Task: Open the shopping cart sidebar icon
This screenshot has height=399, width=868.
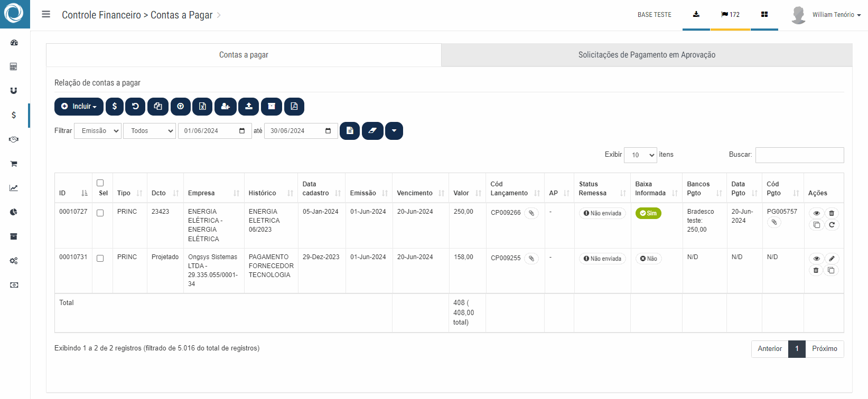Action: click(14, 164)
